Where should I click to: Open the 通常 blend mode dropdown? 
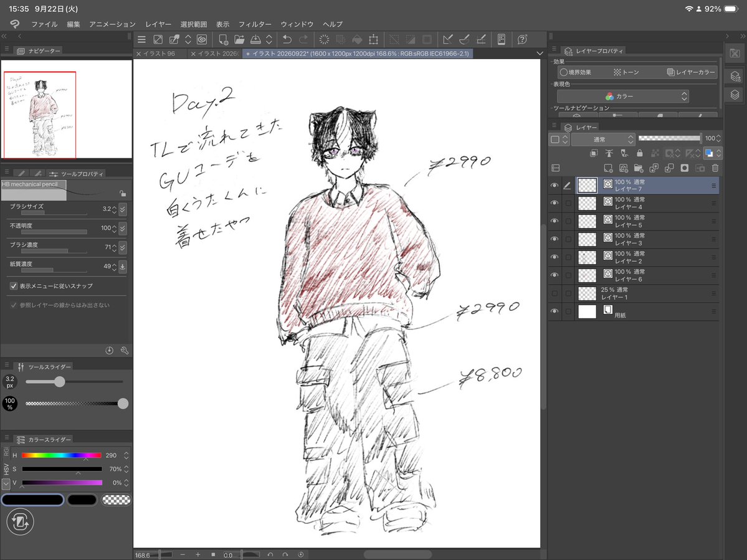pyautogui.click(x=603, y=140)
